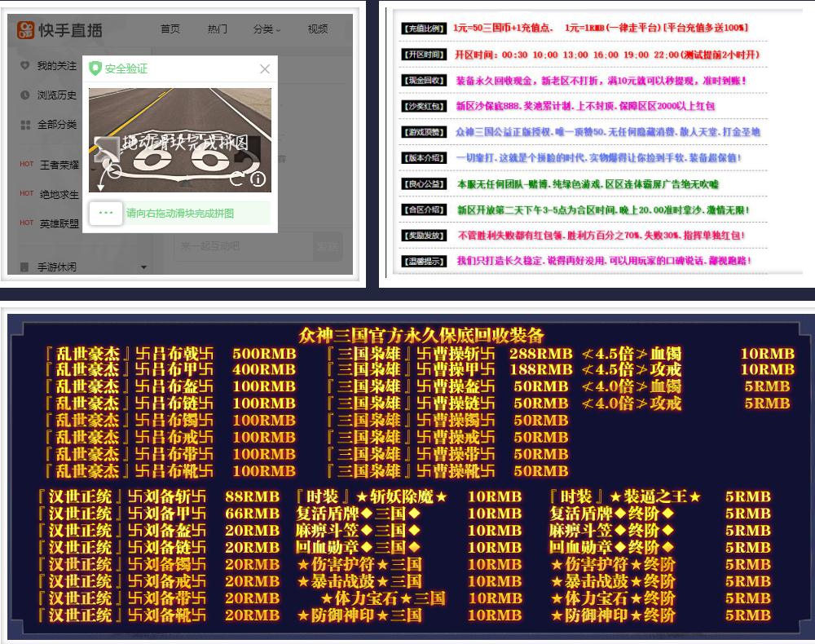815x644 pixels.
Task: Click the 66RMB price beside 刘备甲
Action: click(252, 514)
